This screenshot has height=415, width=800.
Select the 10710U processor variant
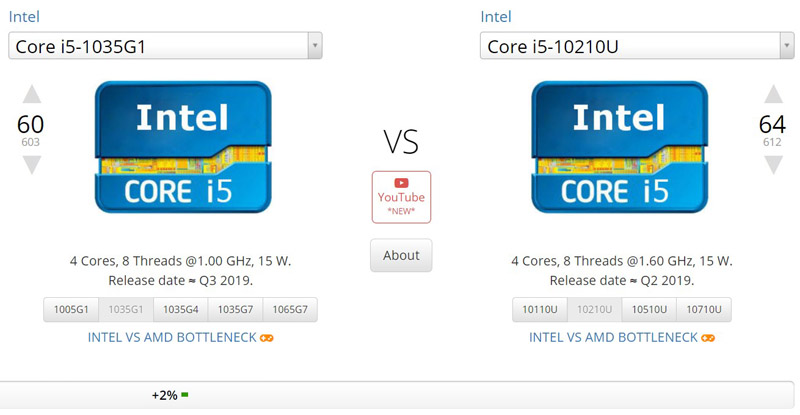click(x=704, y=309)
